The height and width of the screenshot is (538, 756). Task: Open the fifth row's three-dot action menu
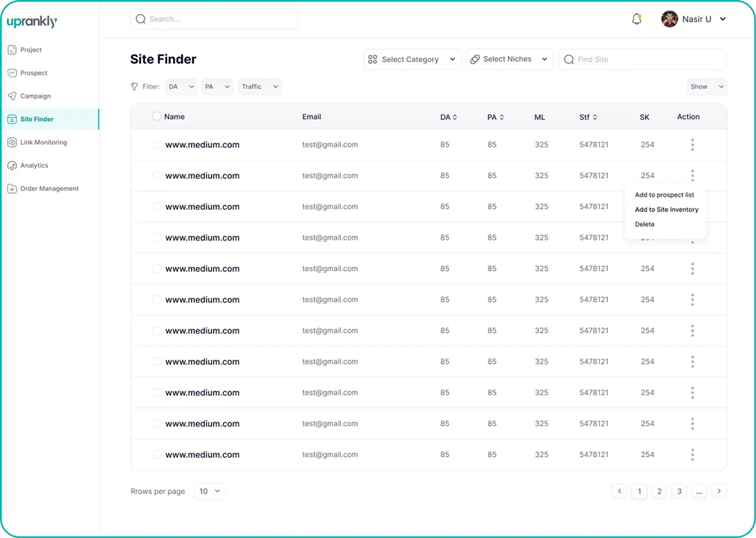[x=692, y=268]
